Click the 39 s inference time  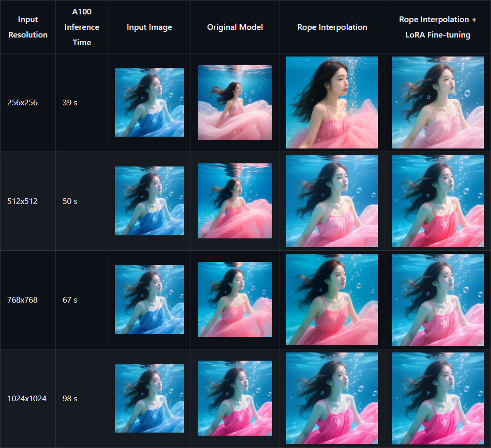70,102
